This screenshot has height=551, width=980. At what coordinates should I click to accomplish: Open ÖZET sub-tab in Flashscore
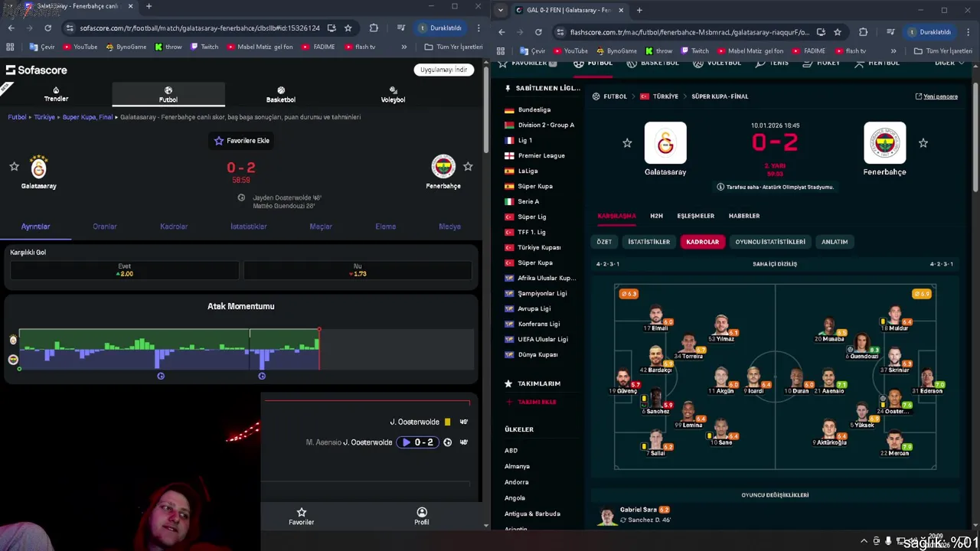click(604, 242)
